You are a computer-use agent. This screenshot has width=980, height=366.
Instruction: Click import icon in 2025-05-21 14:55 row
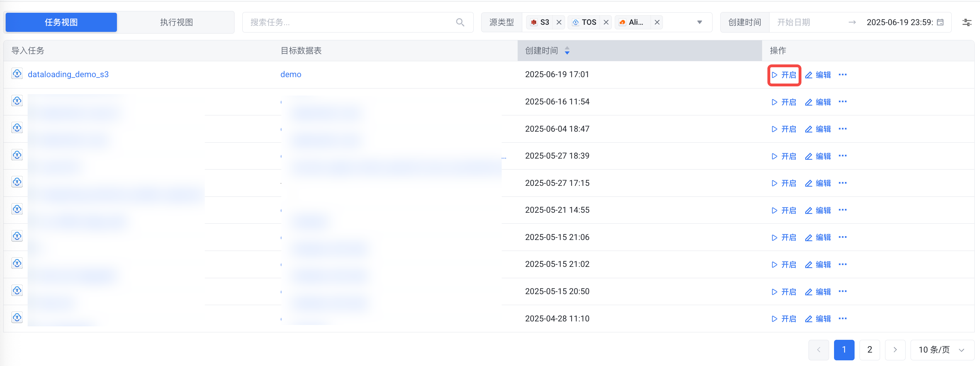point(17,209)
